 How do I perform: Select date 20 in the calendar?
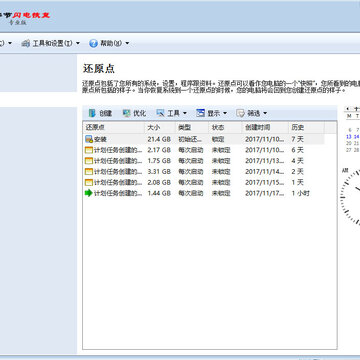(349, 143)
